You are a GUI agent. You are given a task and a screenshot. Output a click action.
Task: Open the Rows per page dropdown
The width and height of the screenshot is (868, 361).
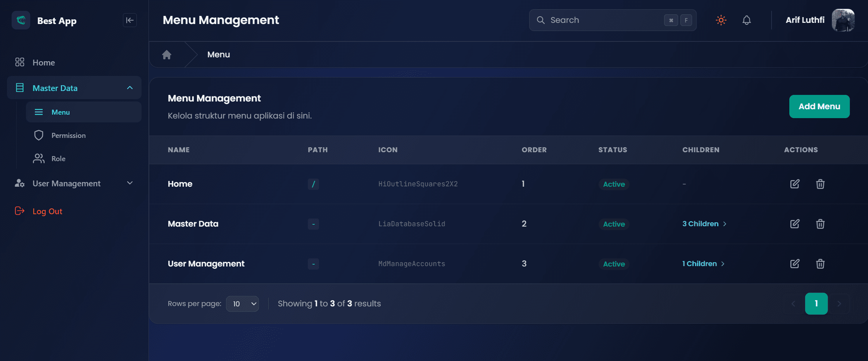pos(242,304)
